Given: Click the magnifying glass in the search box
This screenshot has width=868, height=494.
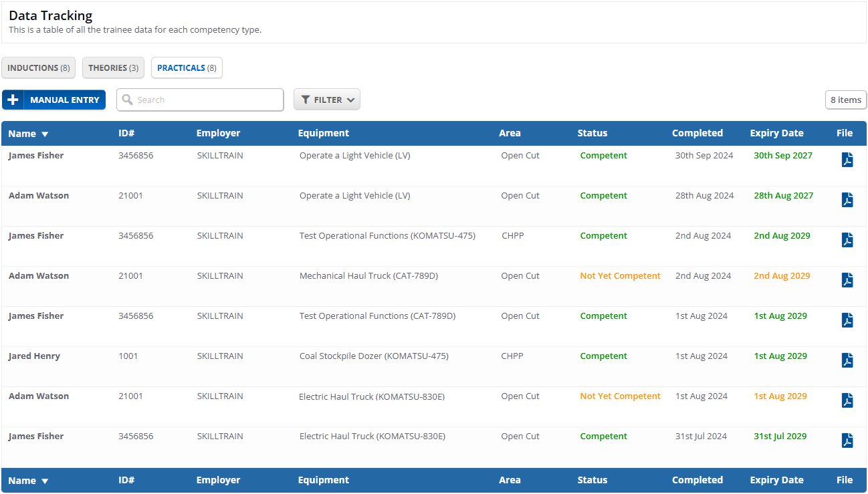Looking at the screenshot, I should [128, 99].
